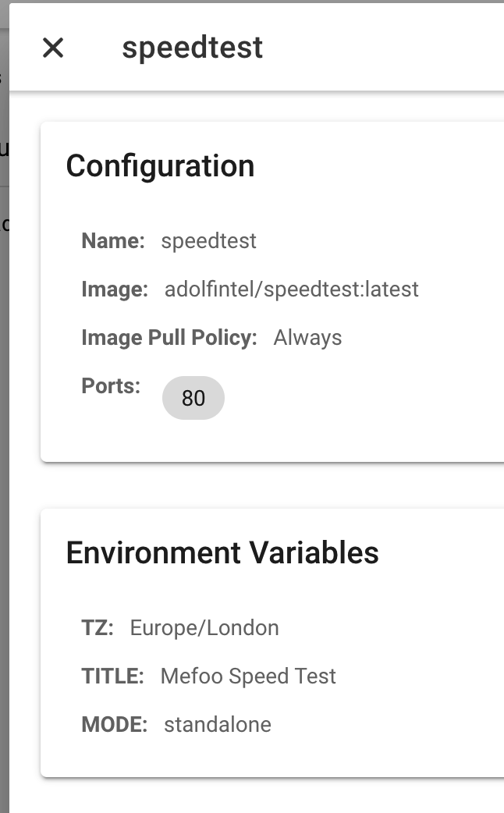Select the port 80 badge
Image resolution: width=504 pixels, height=813 pixels.
click(x=193, y=398)
